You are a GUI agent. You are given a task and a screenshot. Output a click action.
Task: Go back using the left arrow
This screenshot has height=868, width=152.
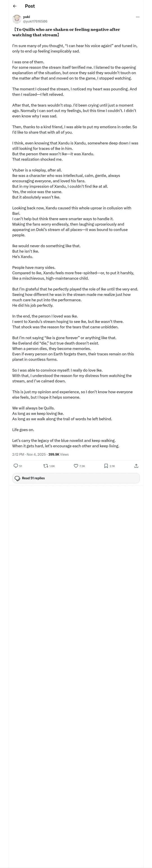[x=14, y=6]
